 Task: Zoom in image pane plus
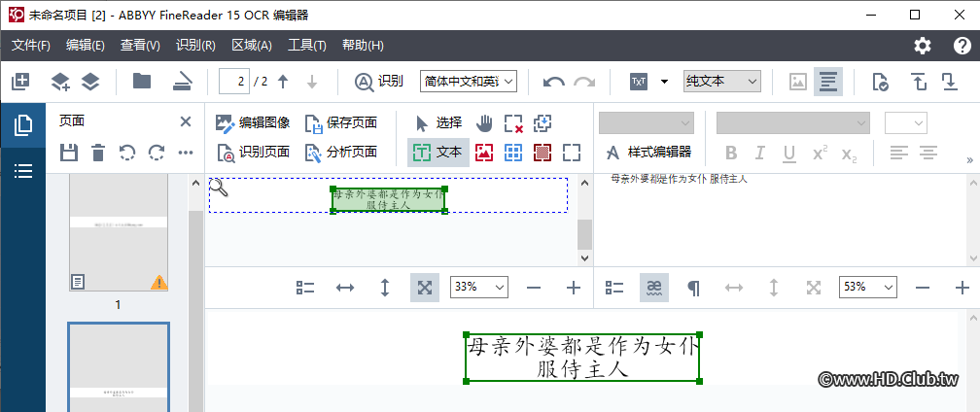point(574,288)
